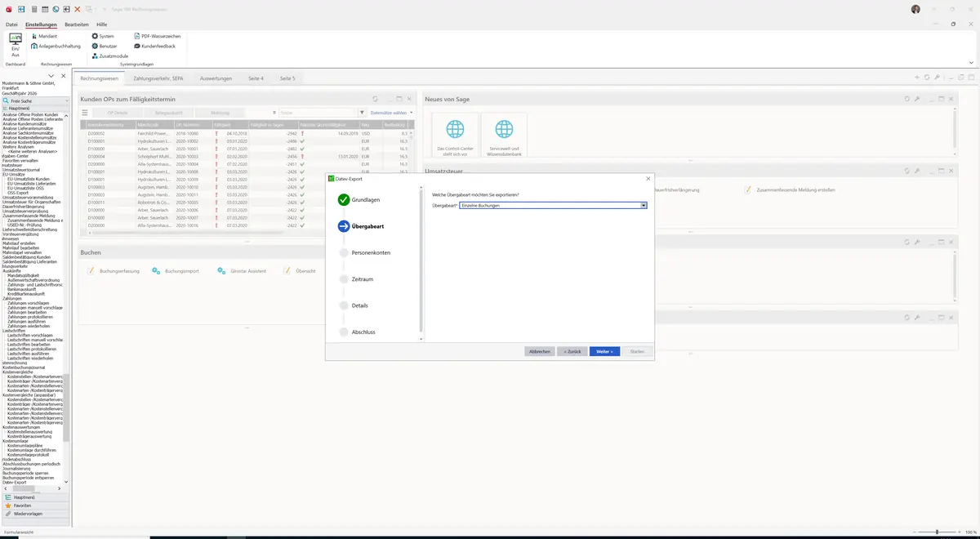This screenshot has height=539, width=980.
Task: Select Buchungsperiode sperren in the tree
Action: coord(27,472)
